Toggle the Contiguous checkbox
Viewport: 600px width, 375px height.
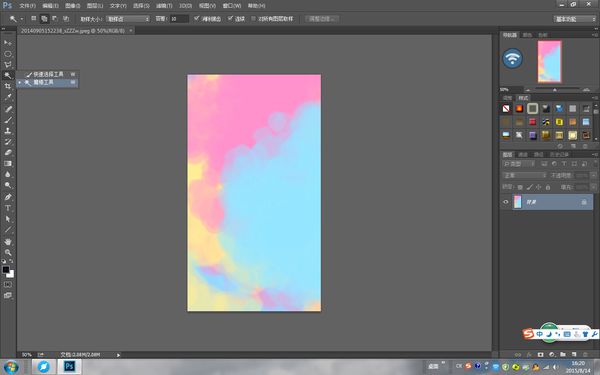tap(230, 18)
